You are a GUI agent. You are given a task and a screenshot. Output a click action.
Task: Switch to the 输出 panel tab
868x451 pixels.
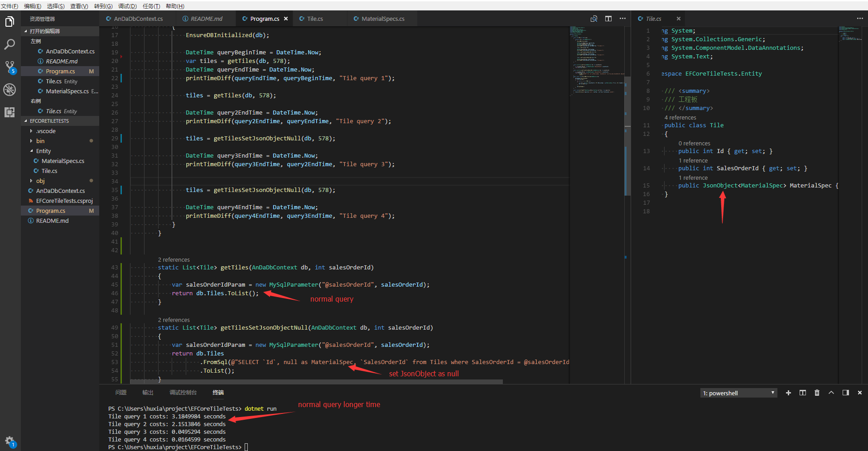147,393
